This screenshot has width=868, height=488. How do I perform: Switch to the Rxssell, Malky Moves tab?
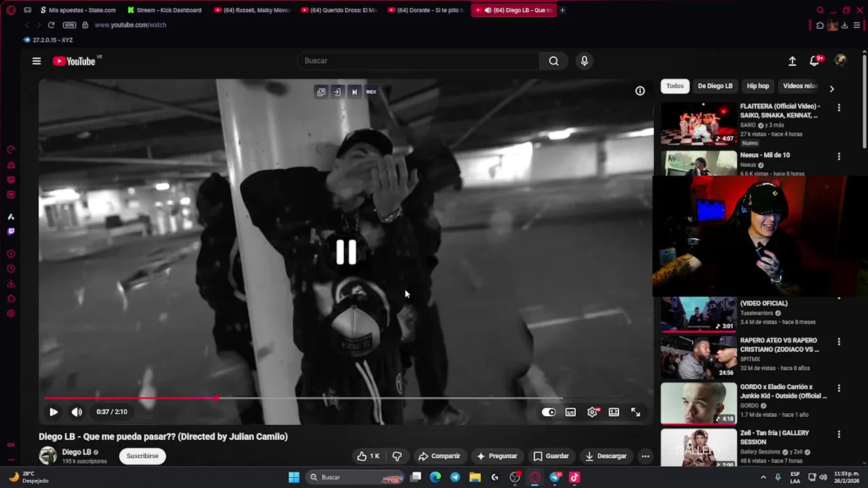[x=252, y=10]
